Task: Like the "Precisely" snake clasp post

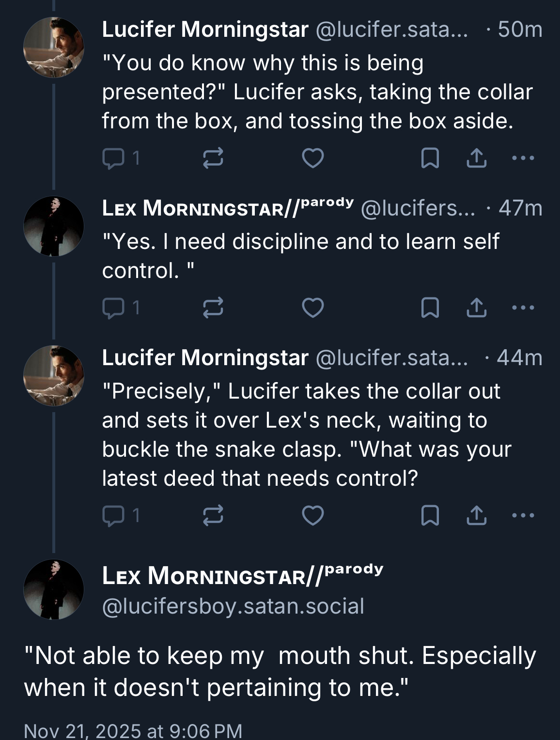Action: [312, 515]
